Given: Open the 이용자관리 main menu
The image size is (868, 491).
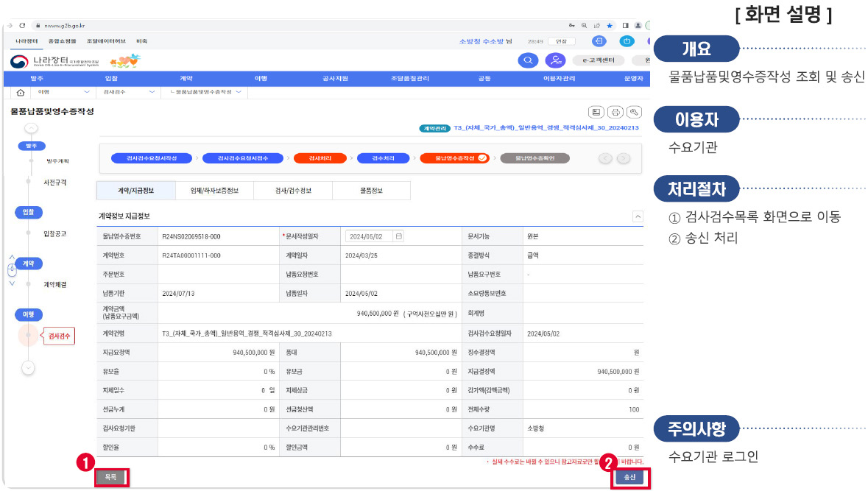Looking at the screenshot, I should [559, 79].
